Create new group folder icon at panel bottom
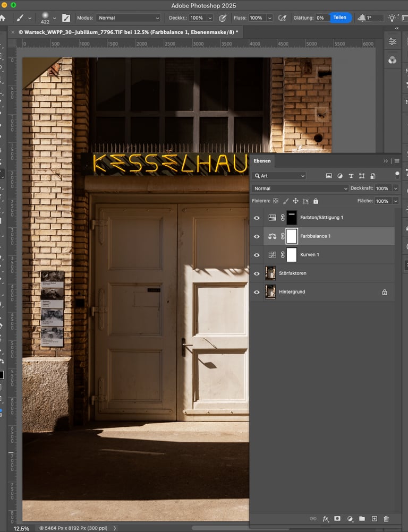The height and width of the screenshot is (532, 408). [x=362, y=518]
